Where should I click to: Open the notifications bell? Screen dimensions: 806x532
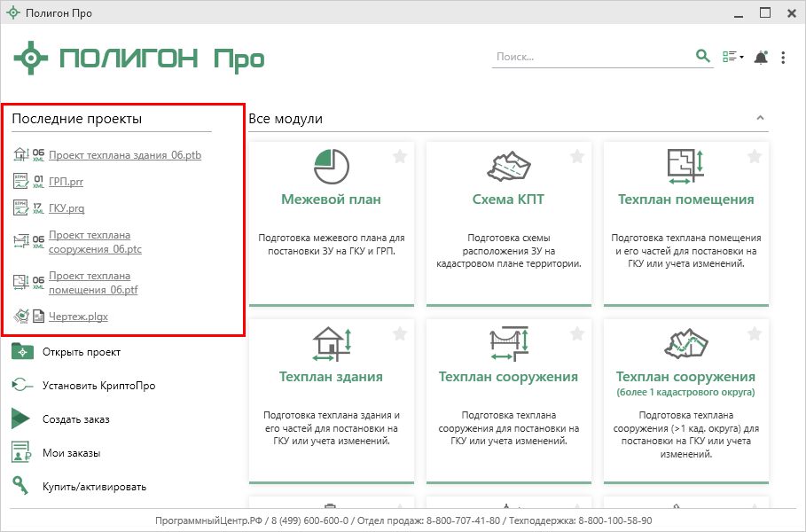pos(760,58)
